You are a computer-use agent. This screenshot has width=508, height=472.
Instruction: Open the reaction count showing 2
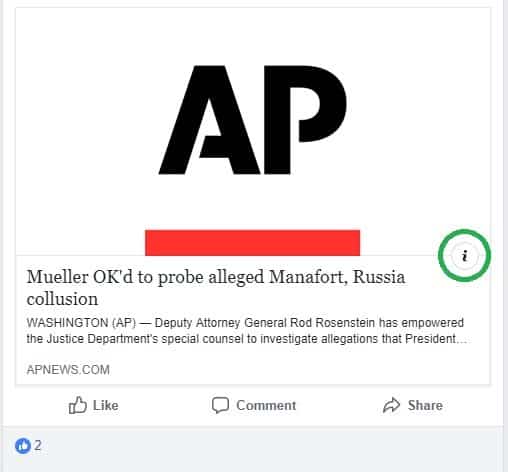[x=38, y=445]
